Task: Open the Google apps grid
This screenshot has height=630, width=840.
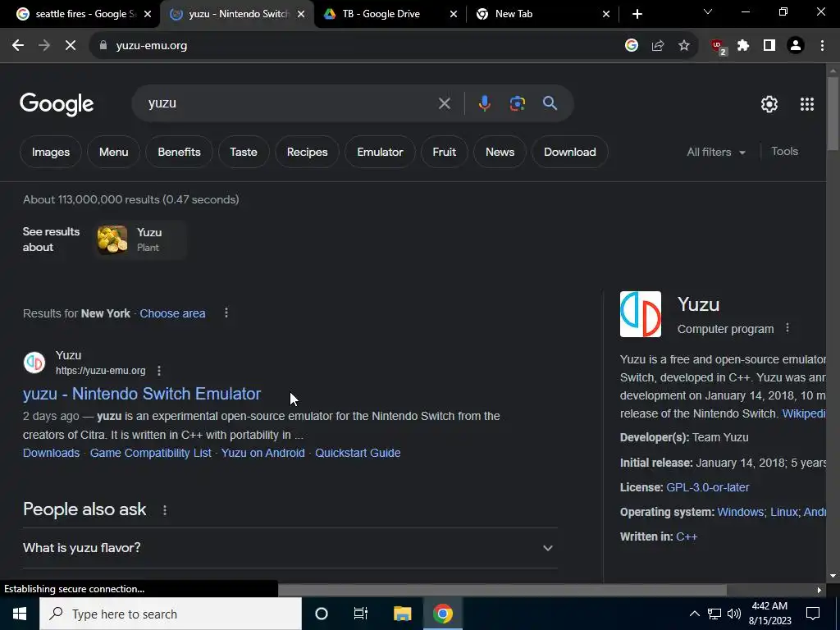Action: point(807,104)
